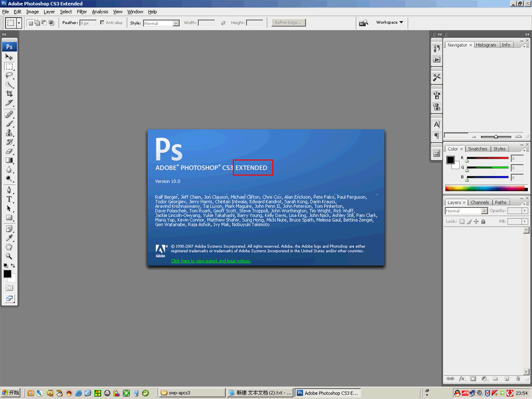Open the Navigator panel options menu
Viewport: 532px width, 399px height.
pos(526,46)
